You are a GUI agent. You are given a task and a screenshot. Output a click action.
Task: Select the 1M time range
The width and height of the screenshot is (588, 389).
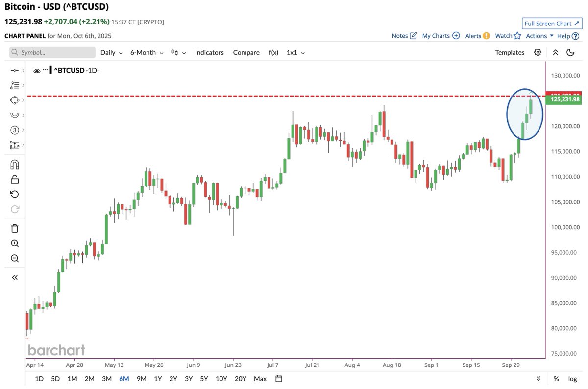72,379
